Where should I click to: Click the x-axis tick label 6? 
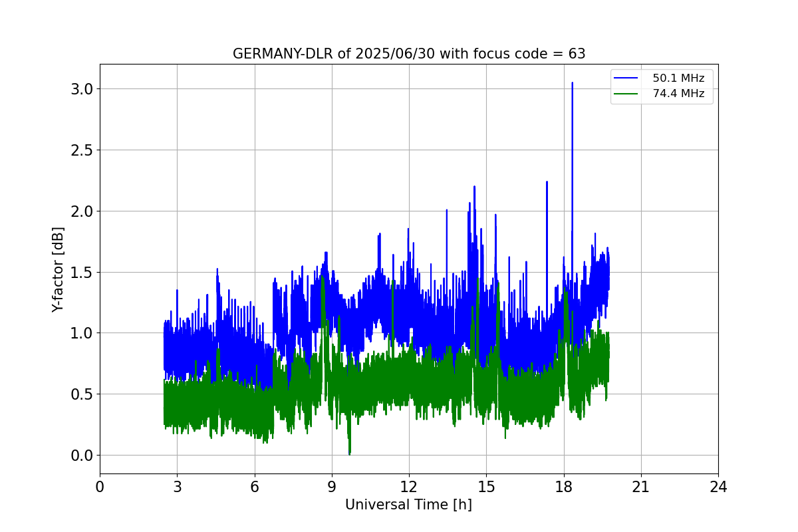(254, 487)
